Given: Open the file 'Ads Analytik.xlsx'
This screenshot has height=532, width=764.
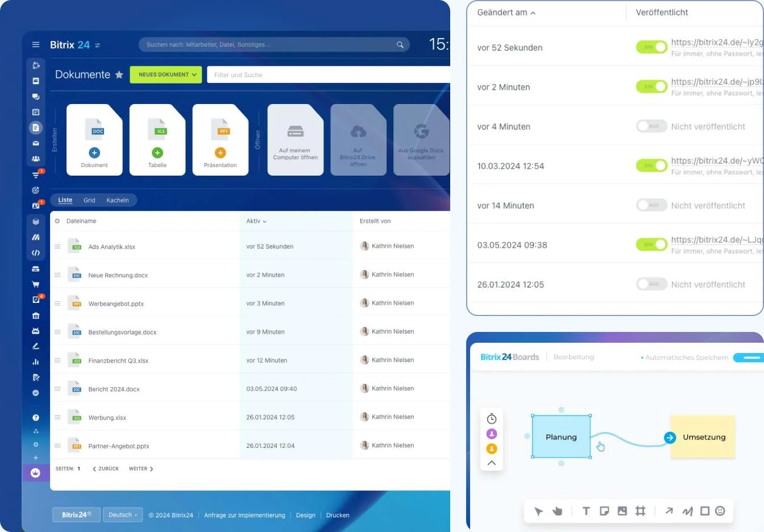Looking at the screenshot, I should click(111, 247).
